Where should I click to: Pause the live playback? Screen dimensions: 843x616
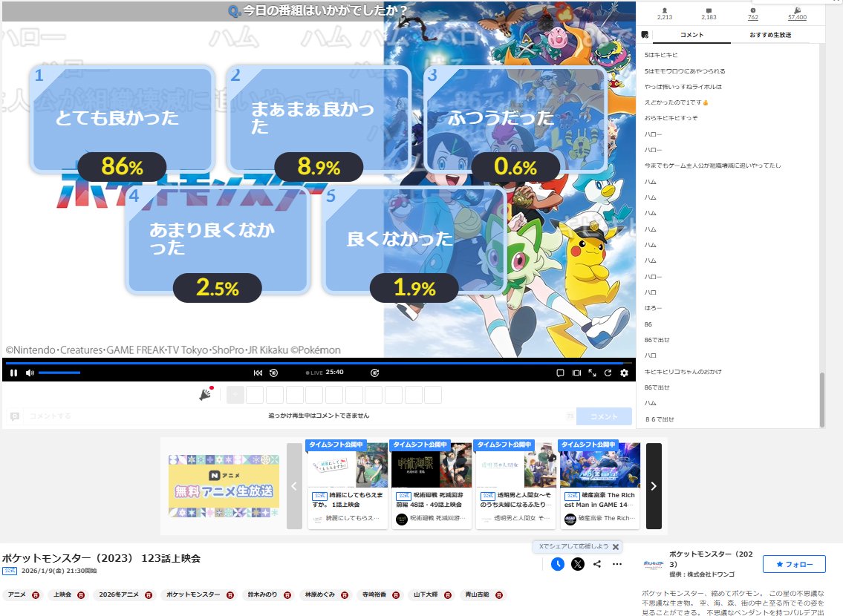coord(14,373)
